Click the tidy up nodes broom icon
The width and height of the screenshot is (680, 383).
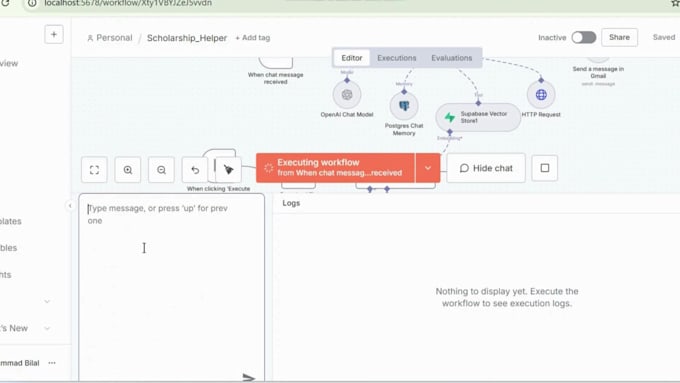point(229,170)
